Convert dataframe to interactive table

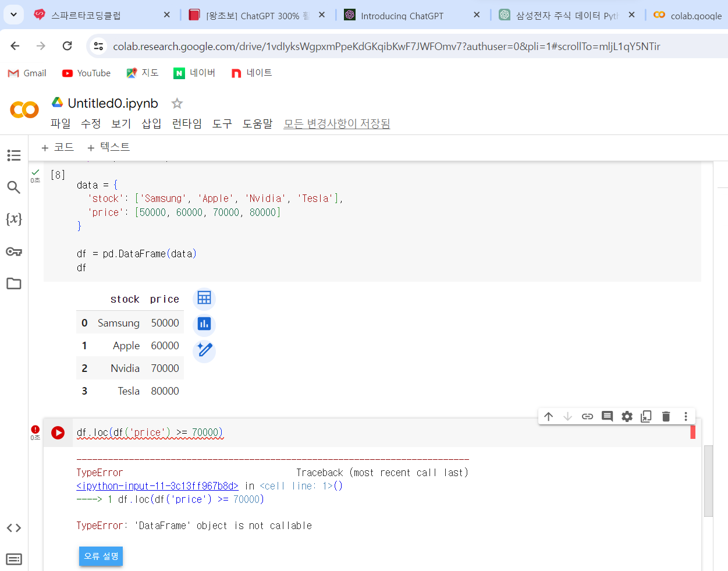[204, 298]
